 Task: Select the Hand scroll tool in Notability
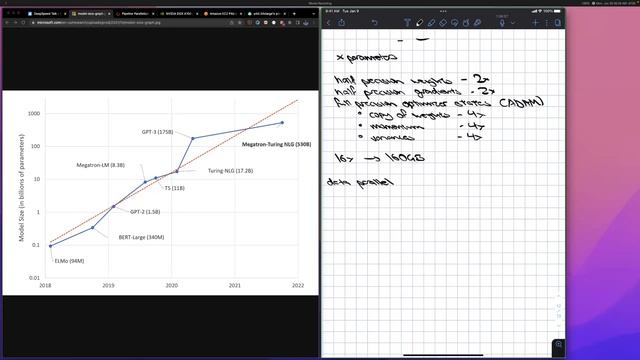[466, 23]
